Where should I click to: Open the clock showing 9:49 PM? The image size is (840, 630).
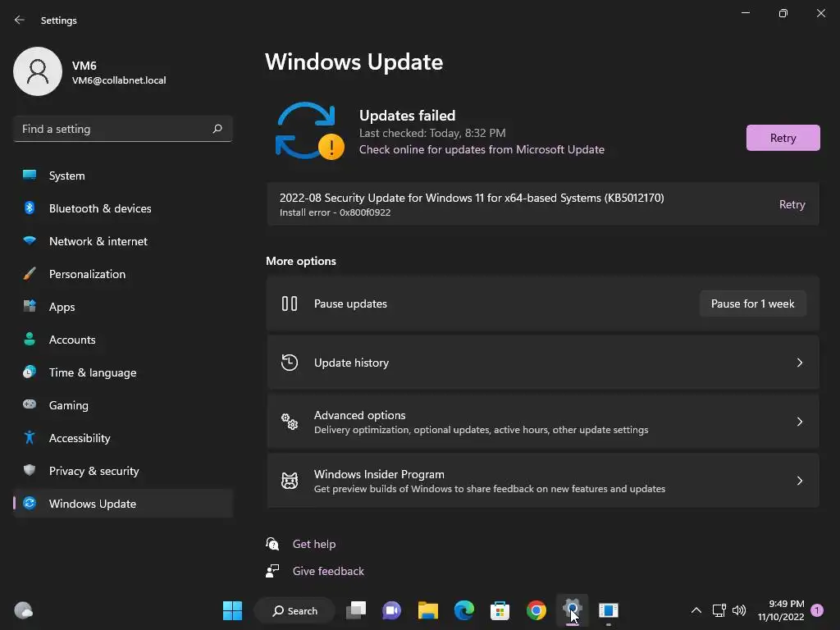pyautogui.click(x=781, y=610)
